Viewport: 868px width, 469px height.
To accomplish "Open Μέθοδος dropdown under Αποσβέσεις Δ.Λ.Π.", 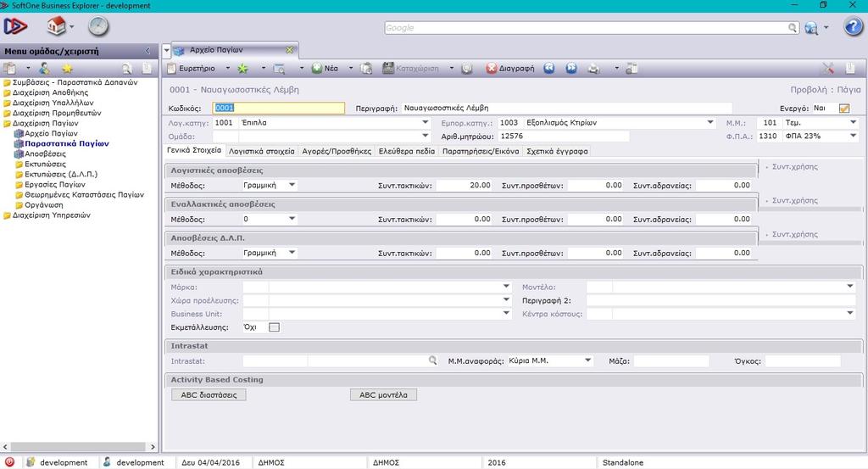I will 292,253.
